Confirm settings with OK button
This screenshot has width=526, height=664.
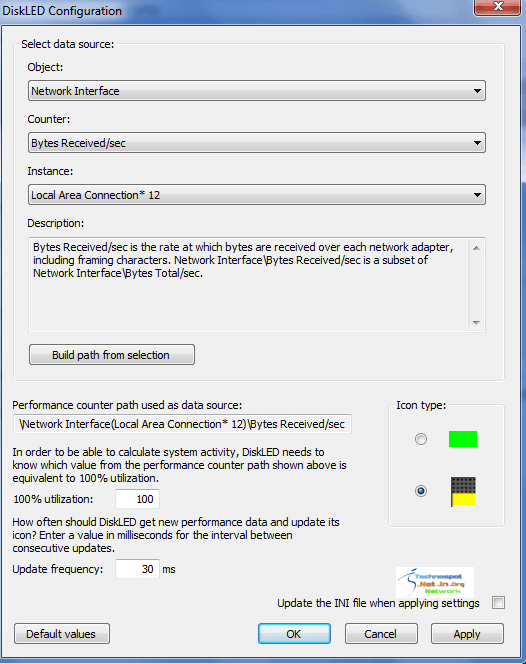click(x=294, y=634)
